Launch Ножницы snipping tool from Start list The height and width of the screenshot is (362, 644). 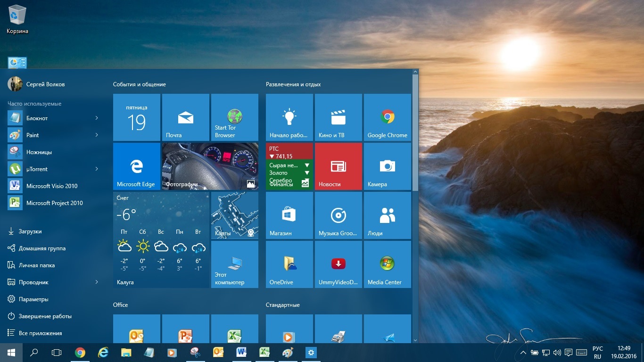[54, 152]
